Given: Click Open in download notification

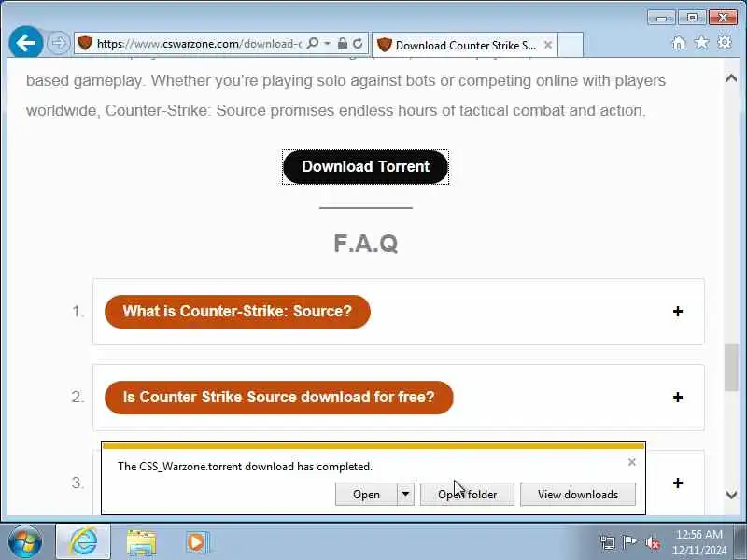Looking at the screenshot, I should coord(366,495).
